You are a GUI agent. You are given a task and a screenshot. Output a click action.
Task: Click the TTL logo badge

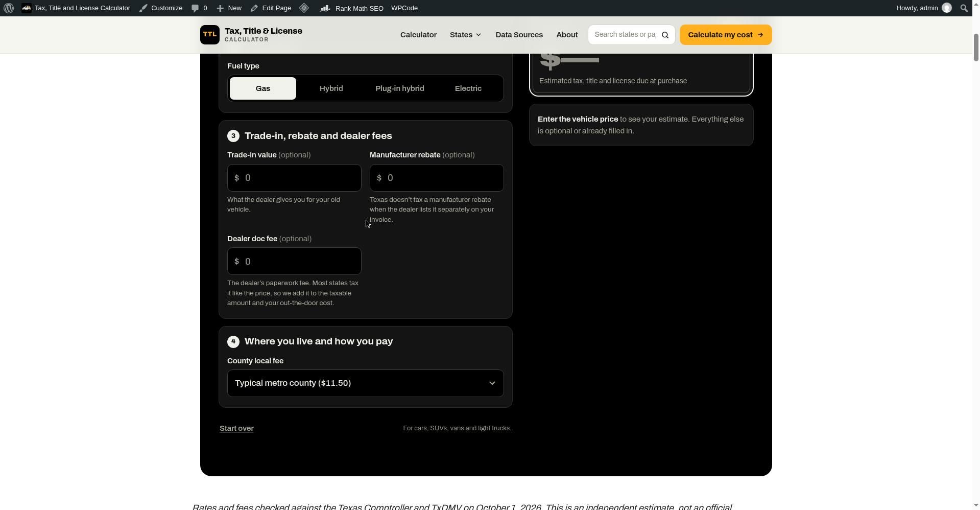pyautogui.click(x=210, y=35)
